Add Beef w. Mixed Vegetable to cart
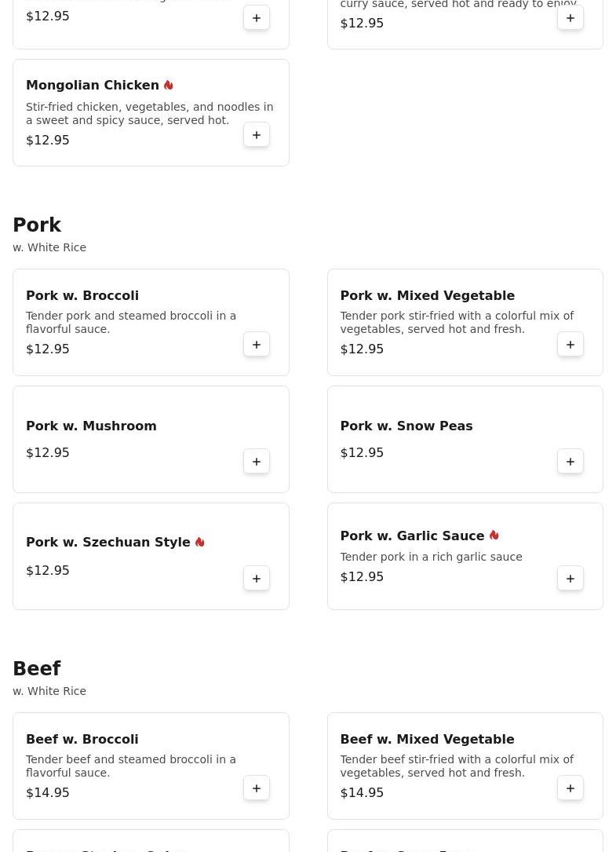Image resolution: width=616 pixels, height=852 pixels. coord(570,788)
